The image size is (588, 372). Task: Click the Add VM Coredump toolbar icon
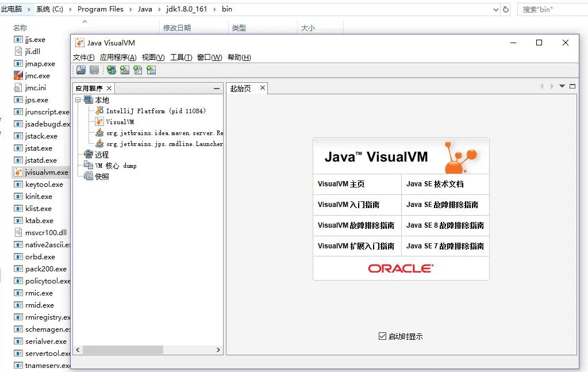point(138,70)
